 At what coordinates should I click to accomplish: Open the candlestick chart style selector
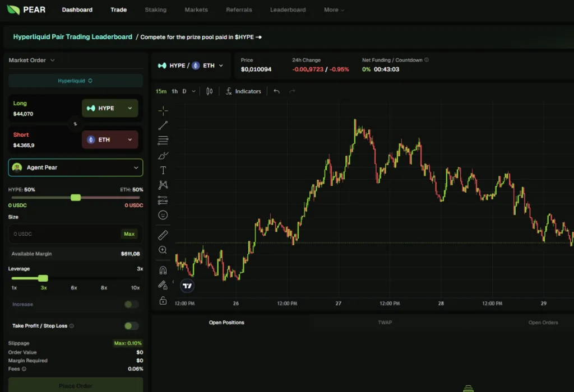[209, 91]
